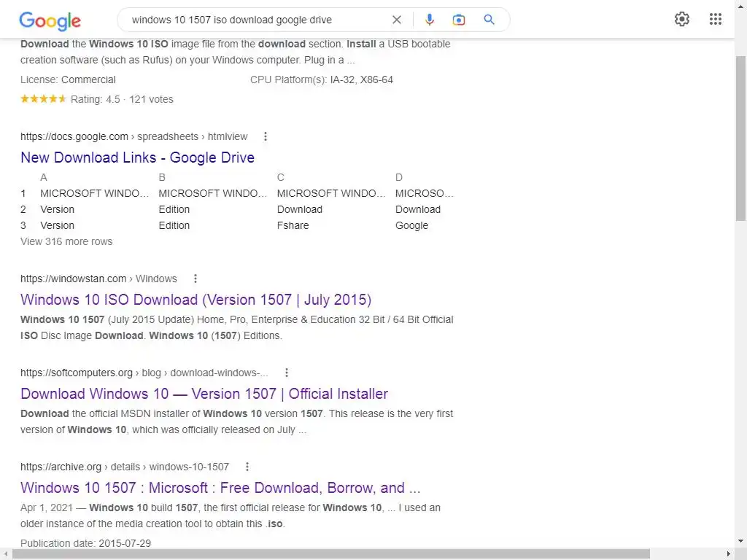The image size is (747, 560).
Task: Open more options for docs.google.com result
Action: pos(266,136)
